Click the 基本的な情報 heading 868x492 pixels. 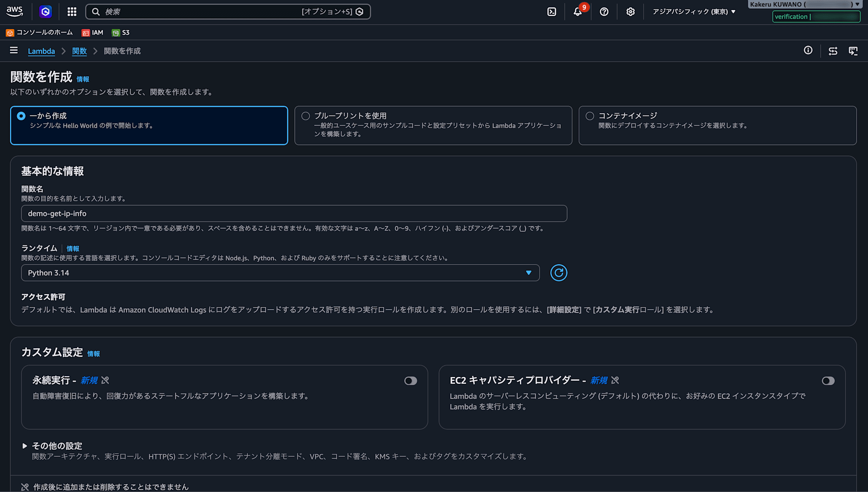tap(53, 171)
